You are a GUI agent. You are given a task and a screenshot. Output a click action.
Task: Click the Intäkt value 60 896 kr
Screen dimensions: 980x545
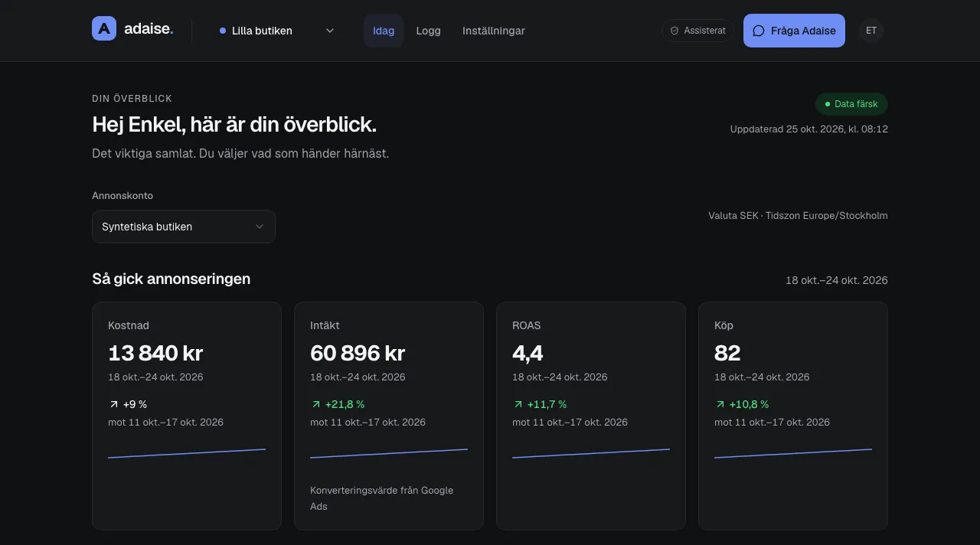pos(358,353)
